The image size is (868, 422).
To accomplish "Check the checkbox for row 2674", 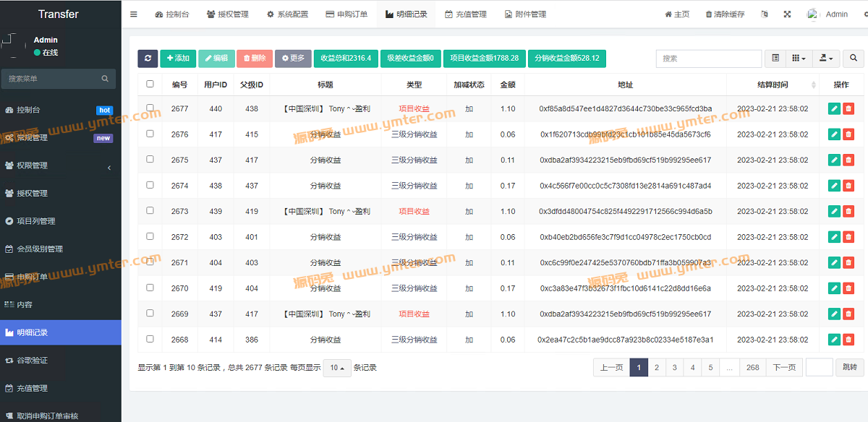I will click(150, 185).
